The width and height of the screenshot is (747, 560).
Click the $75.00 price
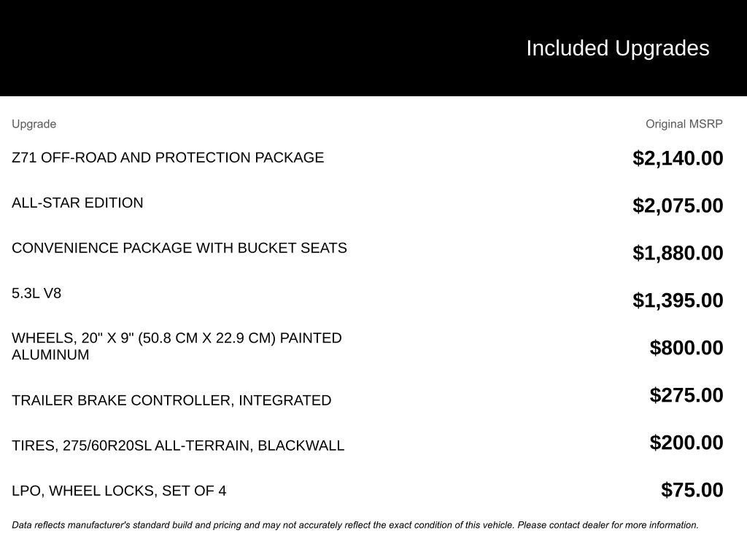click(692, 490)
